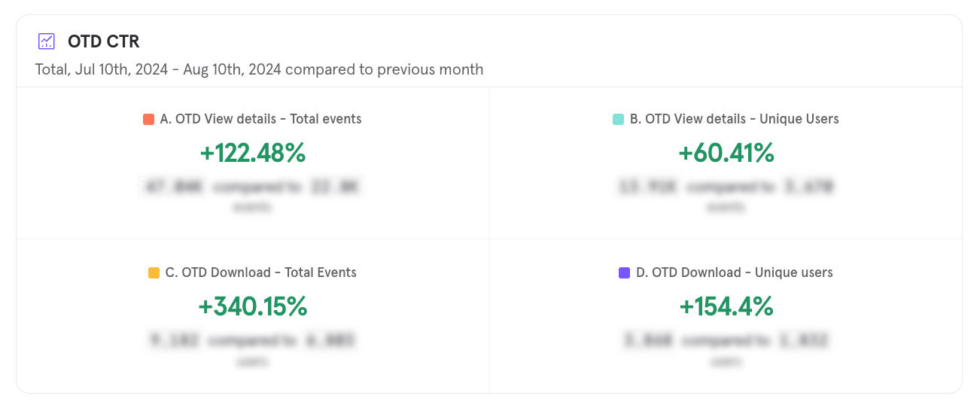
Task: Click the +122.48% metric value
Action: [x=252, y=153]
